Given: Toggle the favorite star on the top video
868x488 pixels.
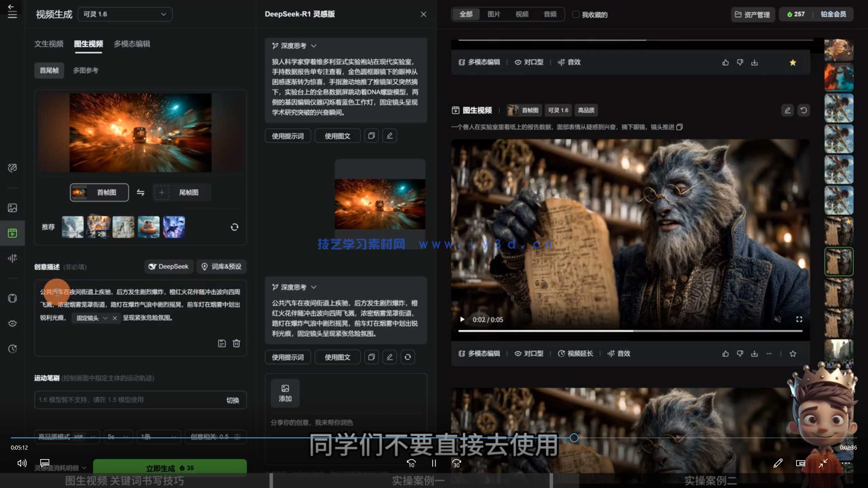Looking at the screenshot, I should tap(793, 62).
